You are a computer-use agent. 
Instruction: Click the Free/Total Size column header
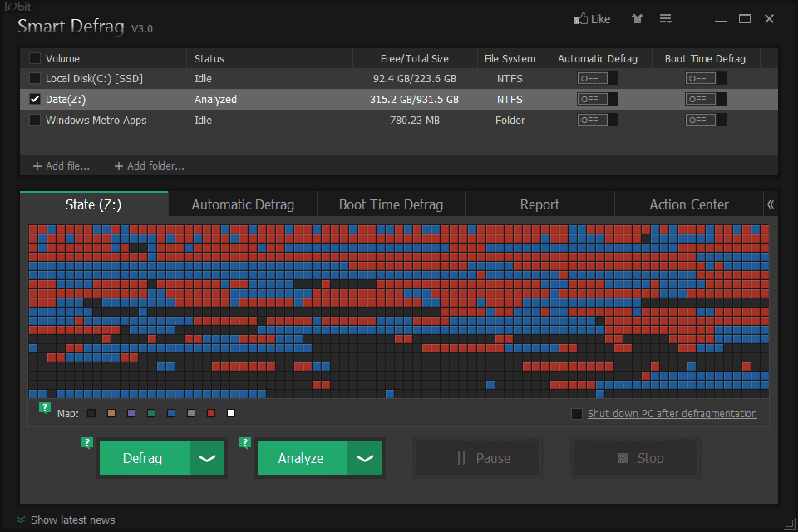(415, 58)
